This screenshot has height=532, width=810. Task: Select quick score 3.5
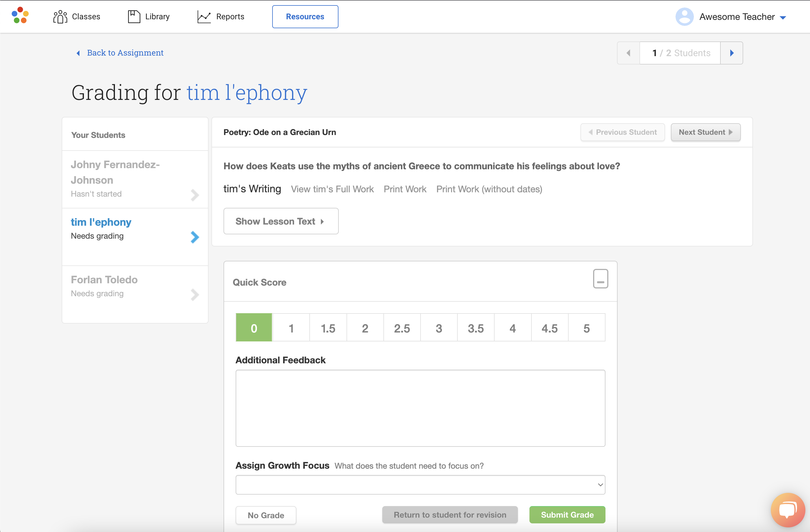pos(476,328)
